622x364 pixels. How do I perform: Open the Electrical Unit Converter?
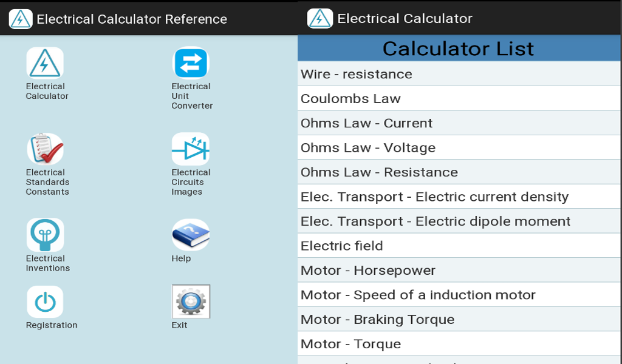tap(190, 64)
